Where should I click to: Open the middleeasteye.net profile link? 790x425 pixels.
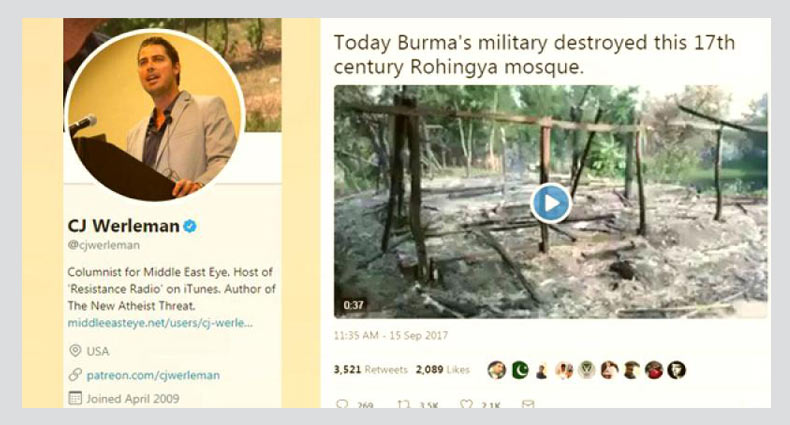click(x=160, y=323)
